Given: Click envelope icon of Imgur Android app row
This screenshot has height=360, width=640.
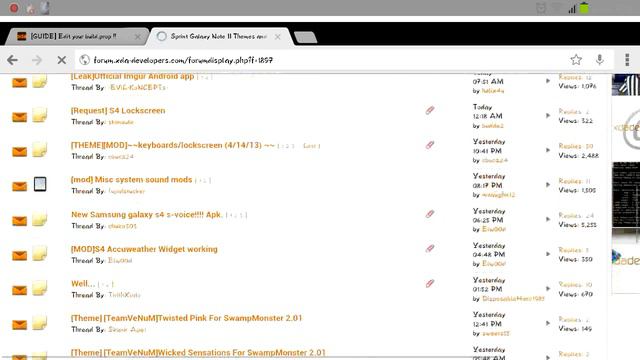Looking at the screenshot, I should click(19, 83).
